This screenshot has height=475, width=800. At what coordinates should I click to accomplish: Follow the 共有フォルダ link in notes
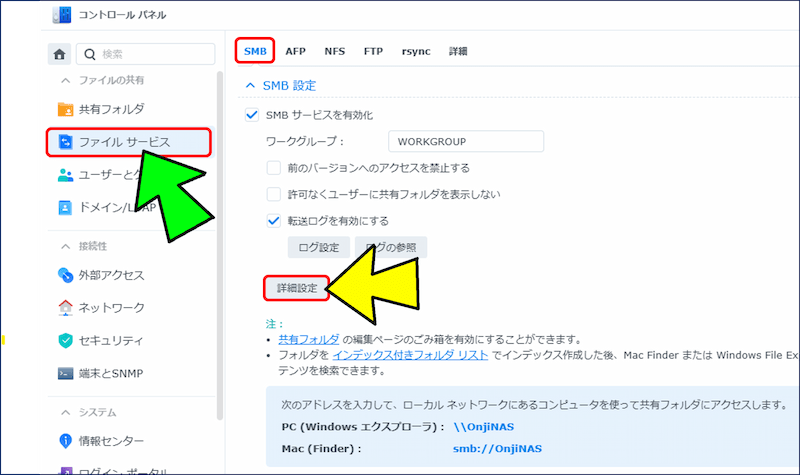pyautogui.click(x=309, y=339)
